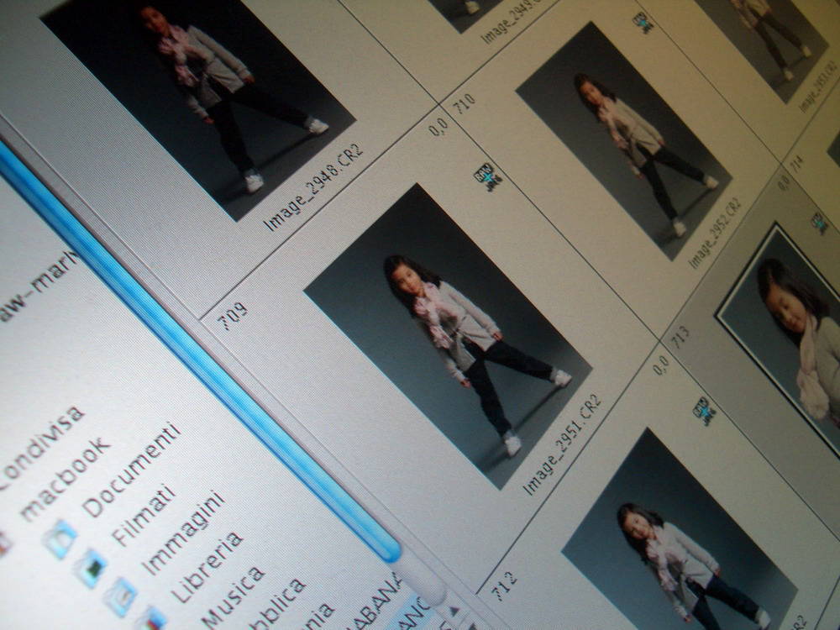Select the macbook entry in the folder tree

pos(67,476)
